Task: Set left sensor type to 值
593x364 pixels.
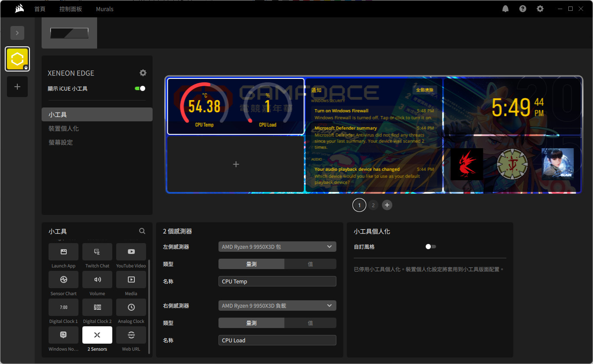Action: 310,264
